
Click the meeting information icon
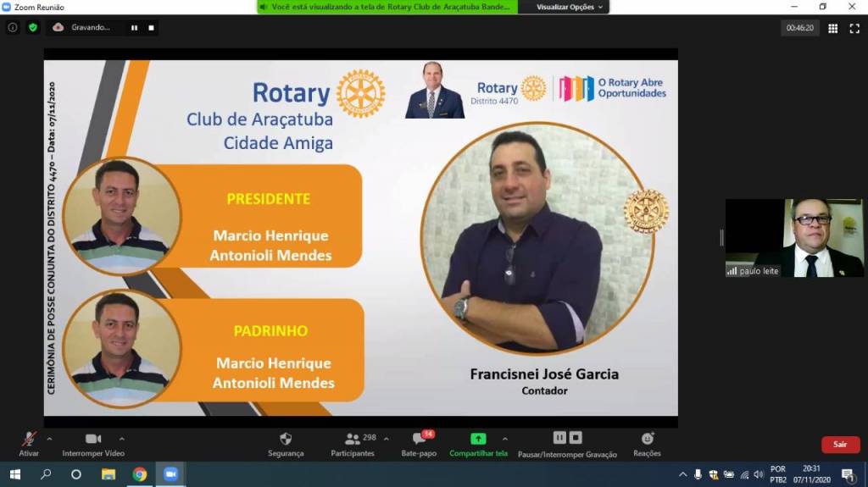pos(13,27)
